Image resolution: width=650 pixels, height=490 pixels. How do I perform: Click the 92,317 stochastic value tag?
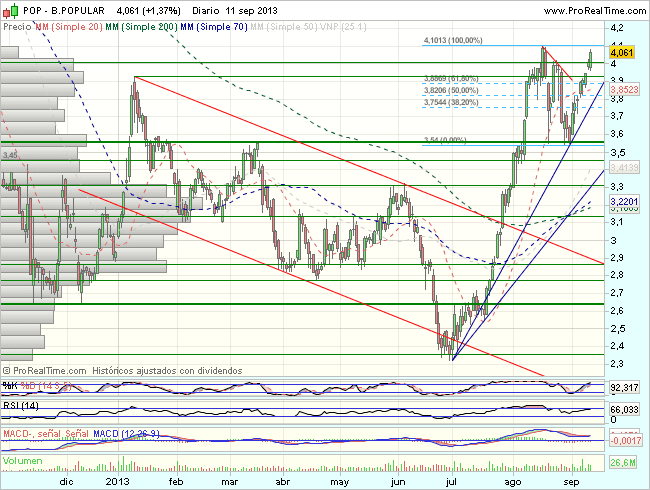coord(624,387)
